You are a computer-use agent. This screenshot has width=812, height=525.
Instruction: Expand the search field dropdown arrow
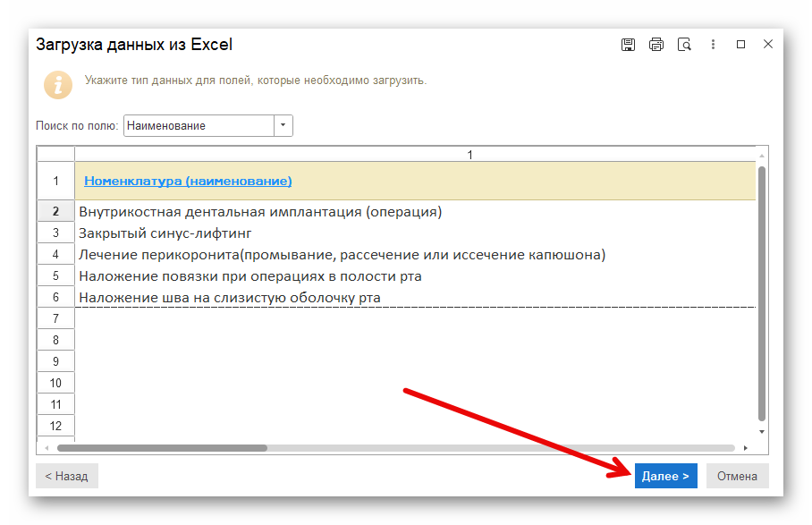pyautogui.click(x=283, y=125)
